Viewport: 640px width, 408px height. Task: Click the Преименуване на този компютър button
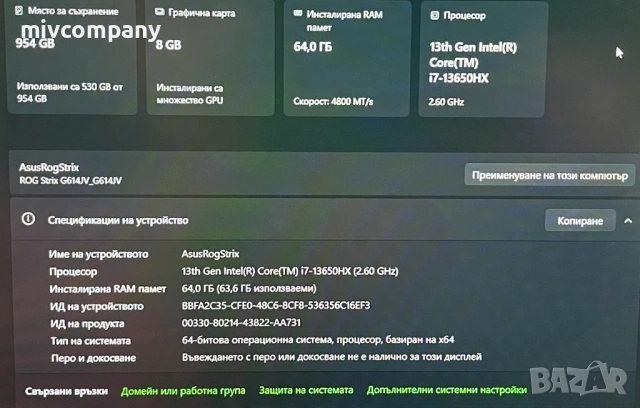pyautogui.click(x=549, y=175)
